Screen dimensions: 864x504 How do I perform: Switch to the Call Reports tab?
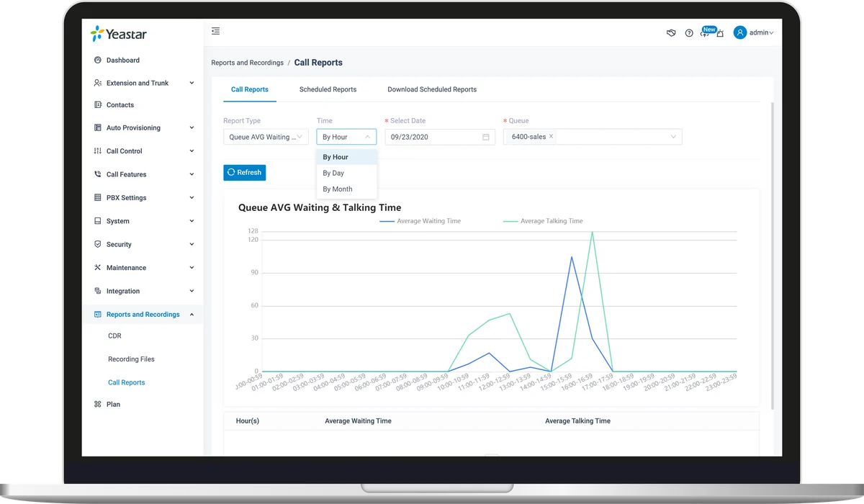(x=250, y=89)
